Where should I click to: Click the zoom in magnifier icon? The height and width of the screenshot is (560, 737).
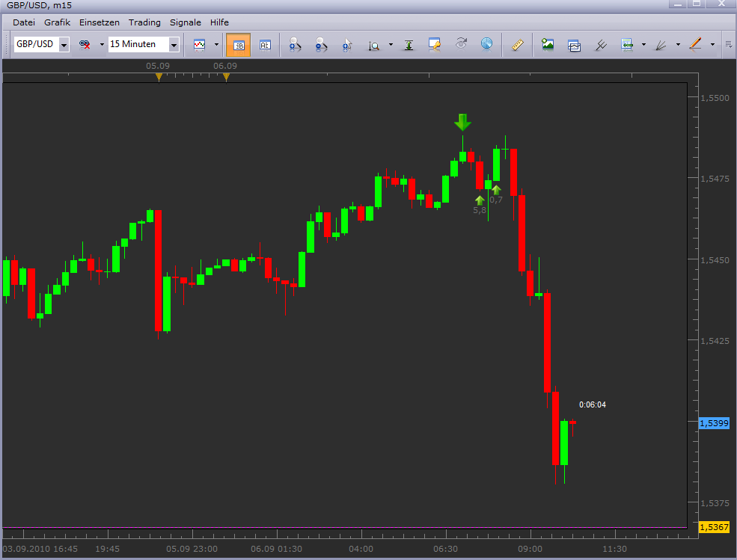295,45
